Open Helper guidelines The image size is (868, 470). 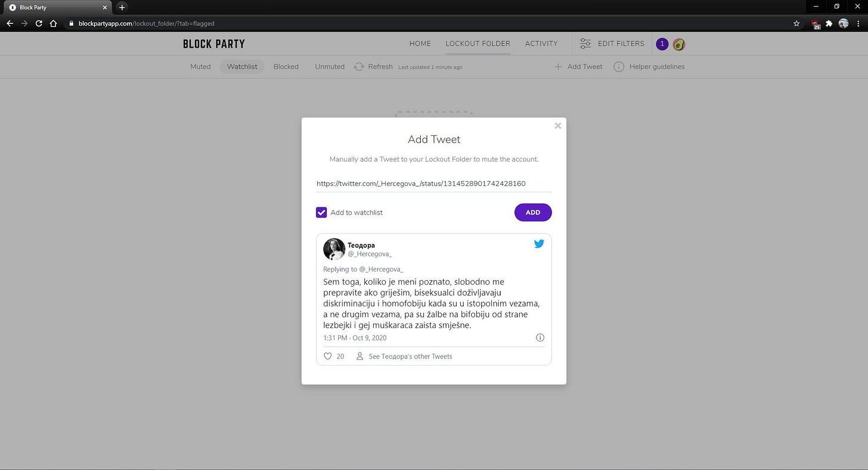pos(657,67)
